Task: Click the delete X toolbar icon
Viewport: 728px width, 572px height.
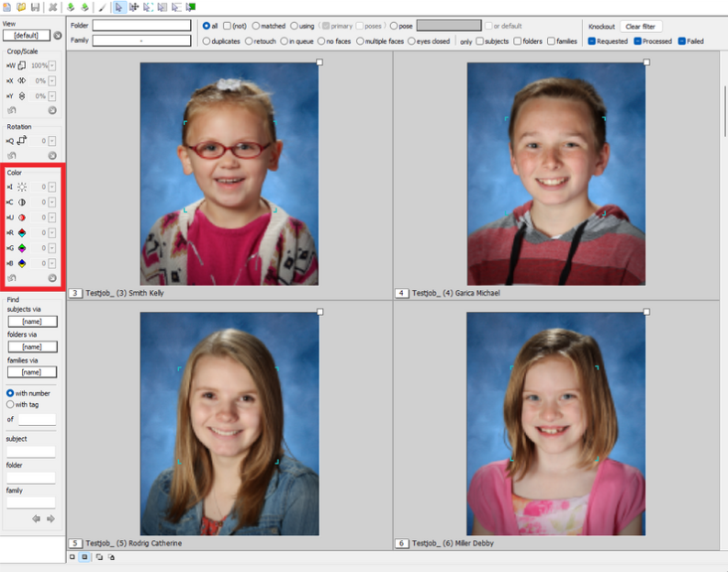Action: pyautogui.click(x=53, y=7)
